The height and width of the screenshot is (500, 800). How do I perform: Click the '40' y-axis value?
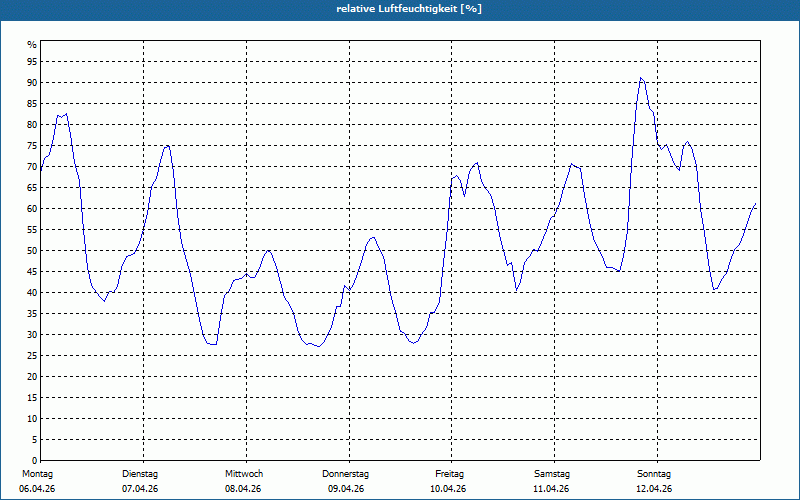point(32,293)
